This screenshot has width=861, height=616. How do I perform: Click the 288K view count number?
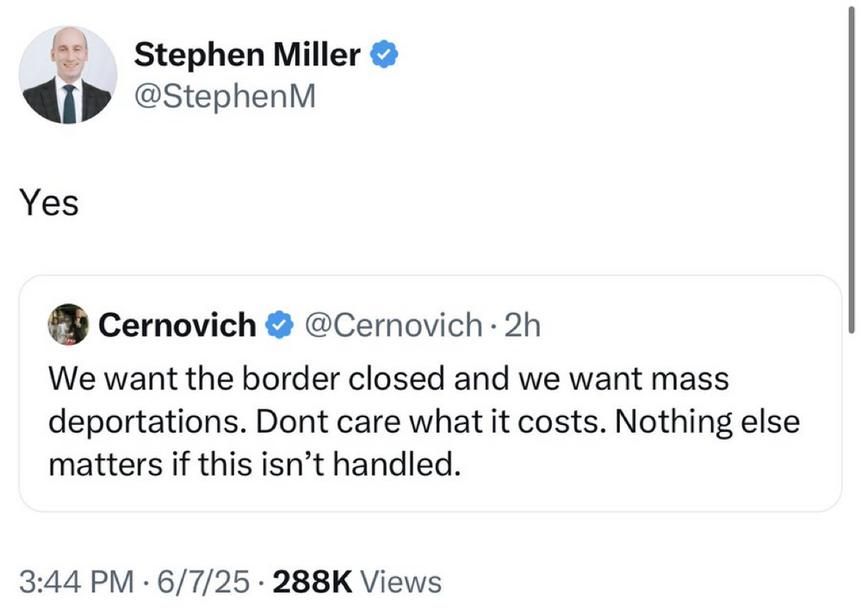tap(312, 582)
